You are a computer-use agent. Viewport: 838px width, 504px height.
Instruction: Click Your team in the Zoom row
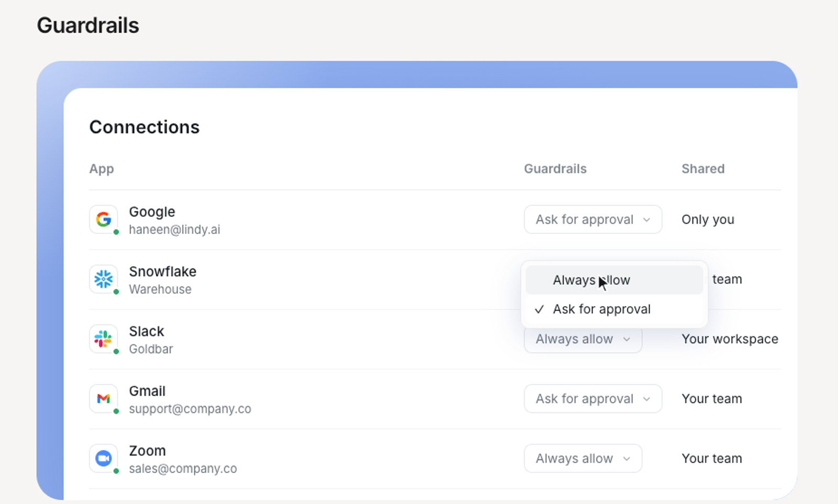[x=712, y=458]
